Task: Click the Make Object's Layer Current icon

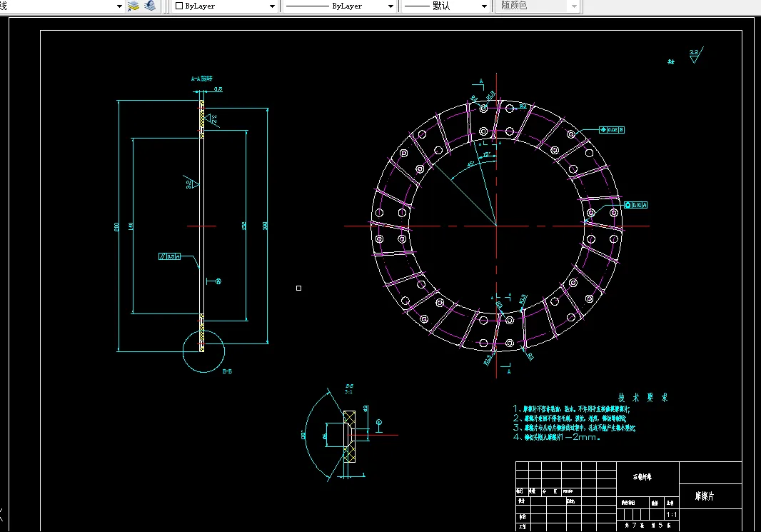Action: click(x=133, y=6)
